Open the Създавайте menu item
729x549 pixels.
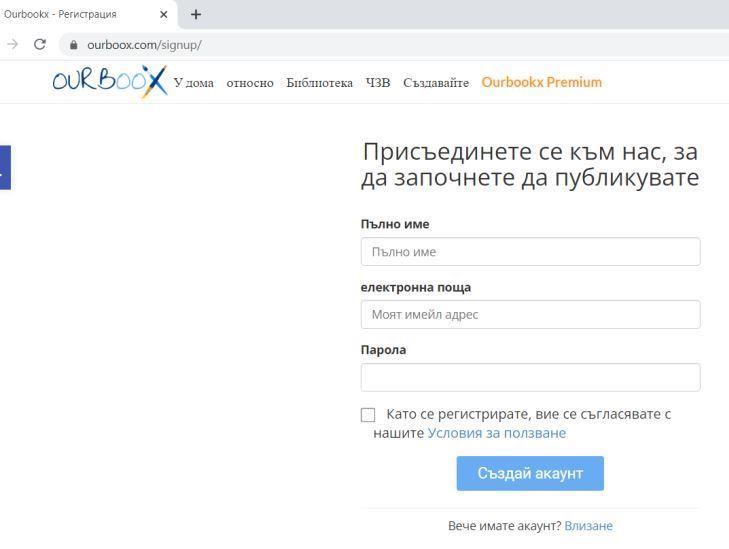point(436,83)
